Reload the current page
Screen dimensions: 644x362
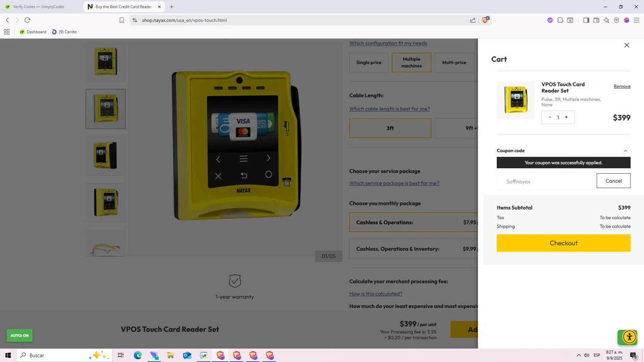(27, 20)
